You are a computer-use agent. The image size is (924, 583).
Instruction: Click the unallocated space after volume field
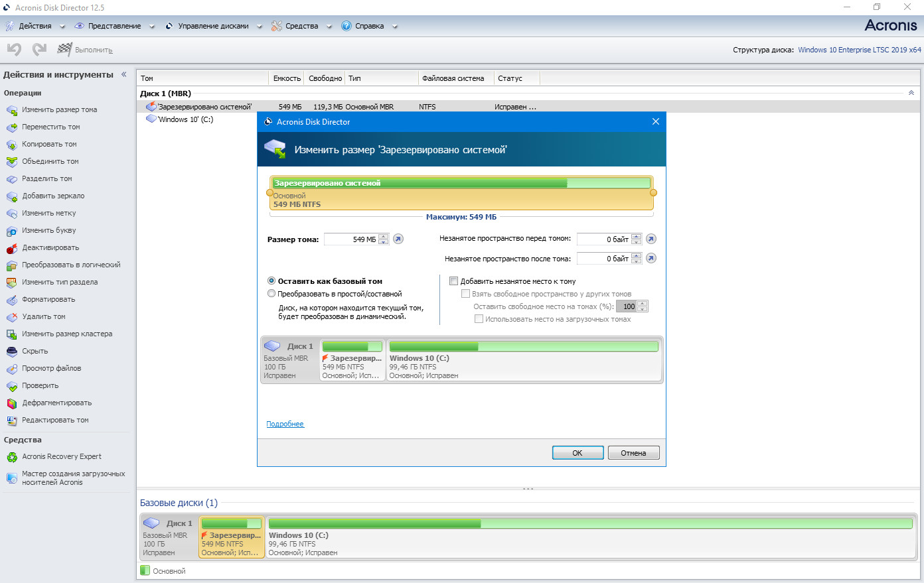[x=604, y=259]
